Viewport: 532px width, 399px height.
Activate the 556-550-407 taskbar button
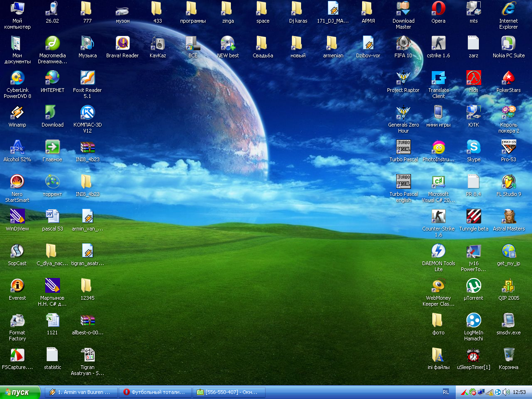[229, 392]
